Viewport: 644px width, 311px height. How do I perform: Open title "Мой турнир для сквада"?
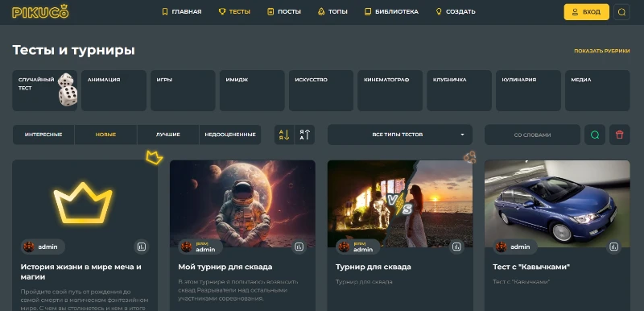pyautogui.click(x=225, y=267)
